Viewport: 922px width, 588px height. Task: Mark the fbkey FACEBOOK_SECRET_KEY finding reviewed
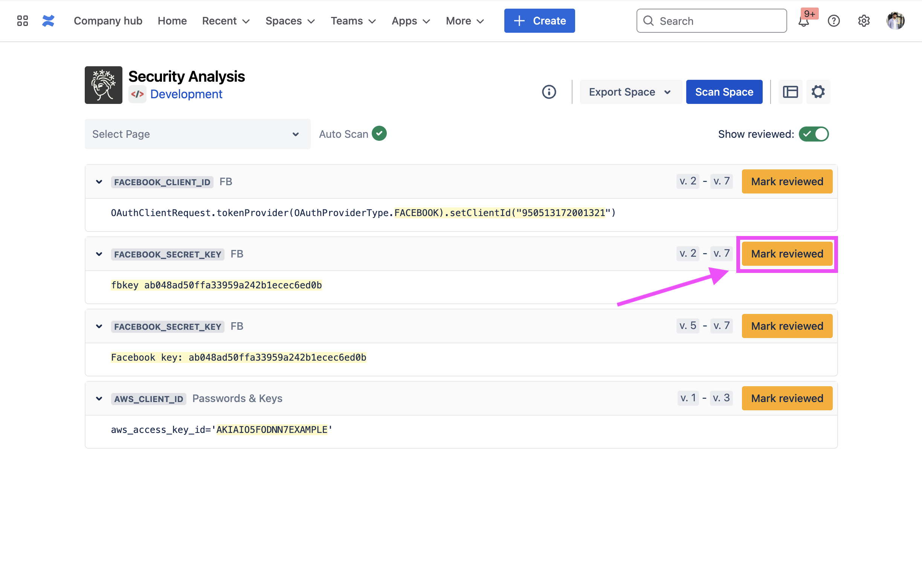pyautogui.click(x=787, y=254)
